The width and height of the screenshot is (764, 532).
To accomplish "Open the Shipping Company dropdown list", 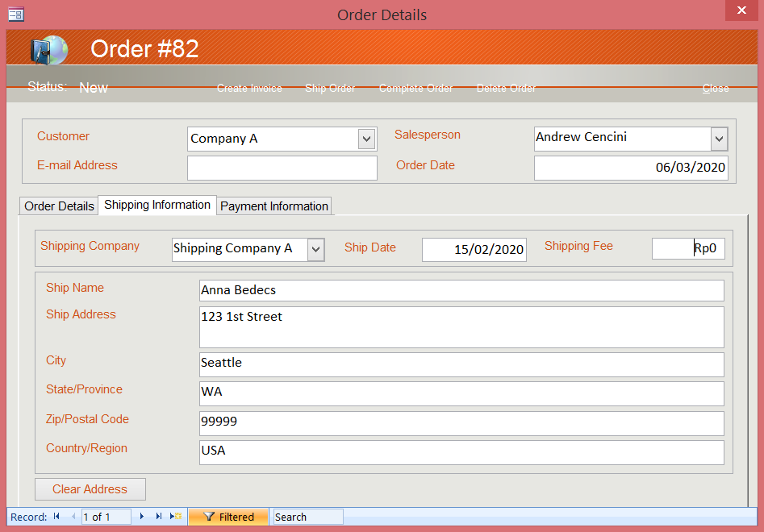I will tap(315, 249).
